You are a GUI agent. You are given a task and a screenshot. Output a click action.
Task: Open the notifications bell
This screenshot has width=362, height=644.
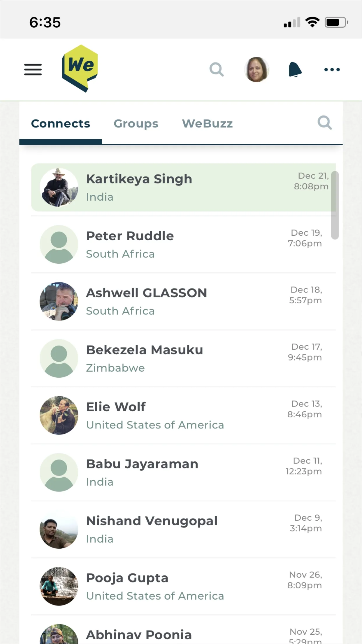pyautogui.click(x=295, y=69)
